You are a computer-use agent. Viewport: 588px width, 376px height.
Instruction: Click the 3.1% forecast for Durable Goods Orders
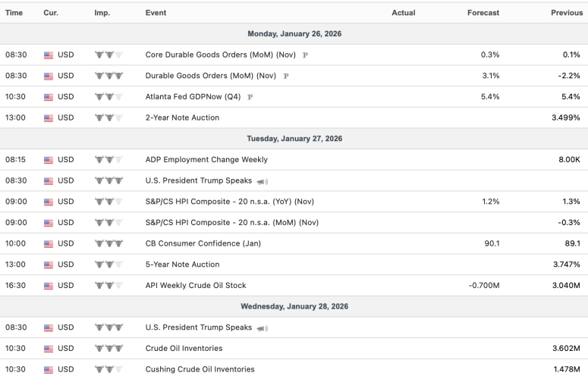pos(490,76)
